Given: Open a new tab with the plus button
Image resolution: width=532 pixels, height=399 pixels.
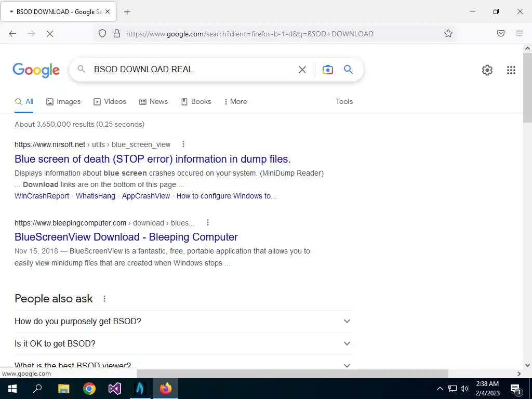Looking at the screenshot, I should 127,12.
